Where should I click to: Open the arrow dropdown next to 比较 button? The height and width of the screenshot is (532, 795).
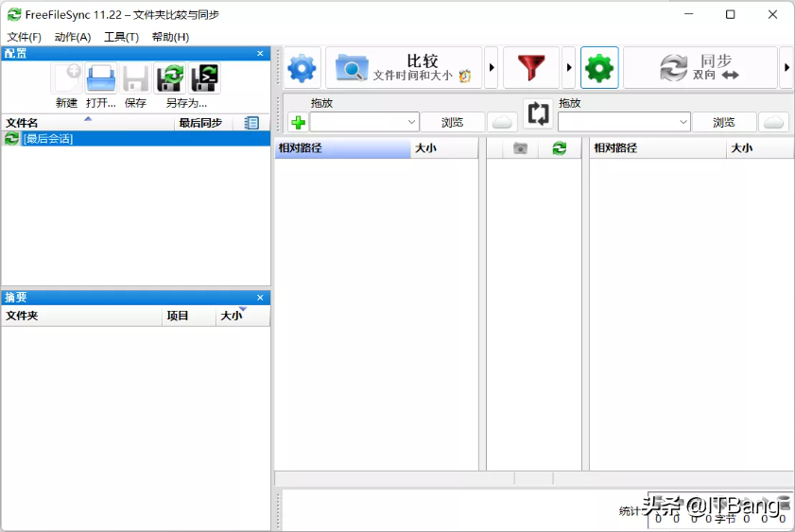492,68
